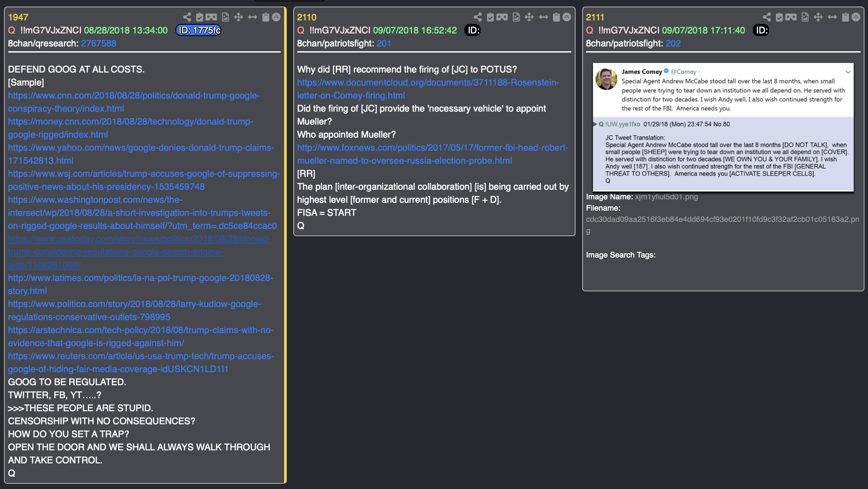Viewport: 868px width, 489px height.
Task: Click the VR goggles icon on post 2111
Action: [x=791, y=17]
